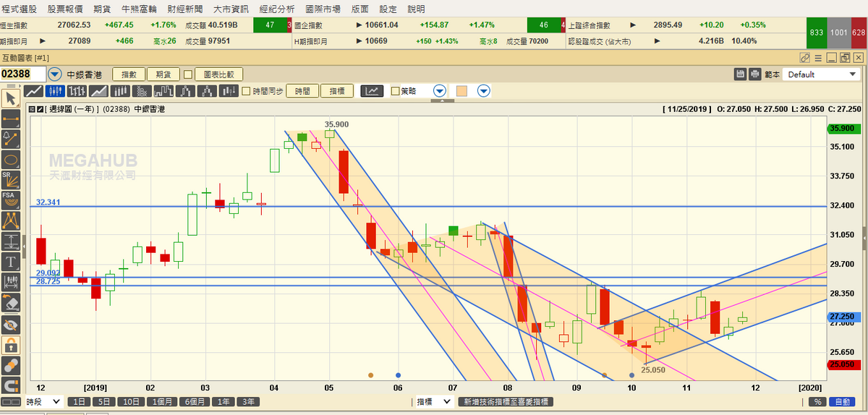Toggle the 自動 auto scale button
The width and height of the screenshot is (868, 415).
(841, 402)
